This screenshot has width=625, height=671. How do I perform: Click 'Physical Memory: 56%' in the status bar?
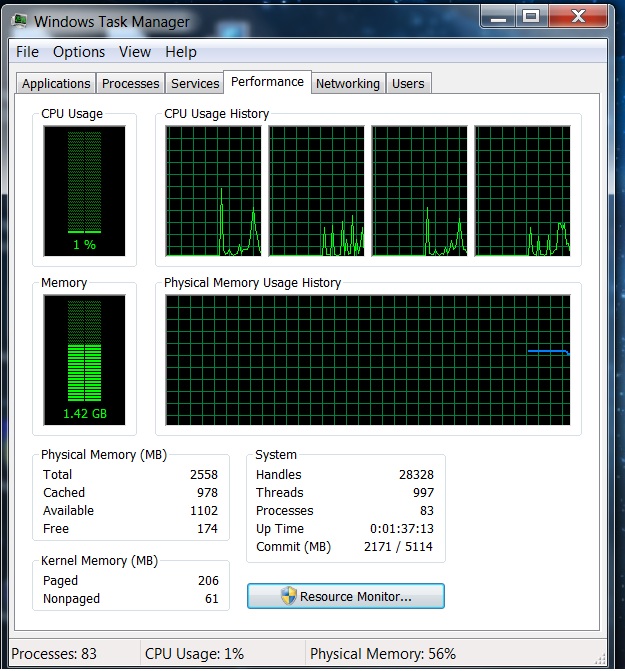point(383,653)
